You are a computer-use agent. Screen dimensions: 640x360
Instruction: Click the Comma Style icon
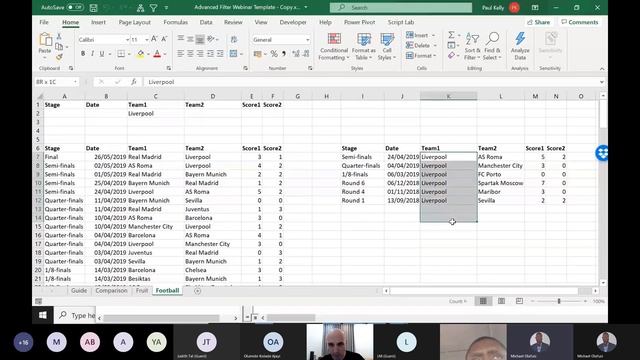[x=284, y=53]
